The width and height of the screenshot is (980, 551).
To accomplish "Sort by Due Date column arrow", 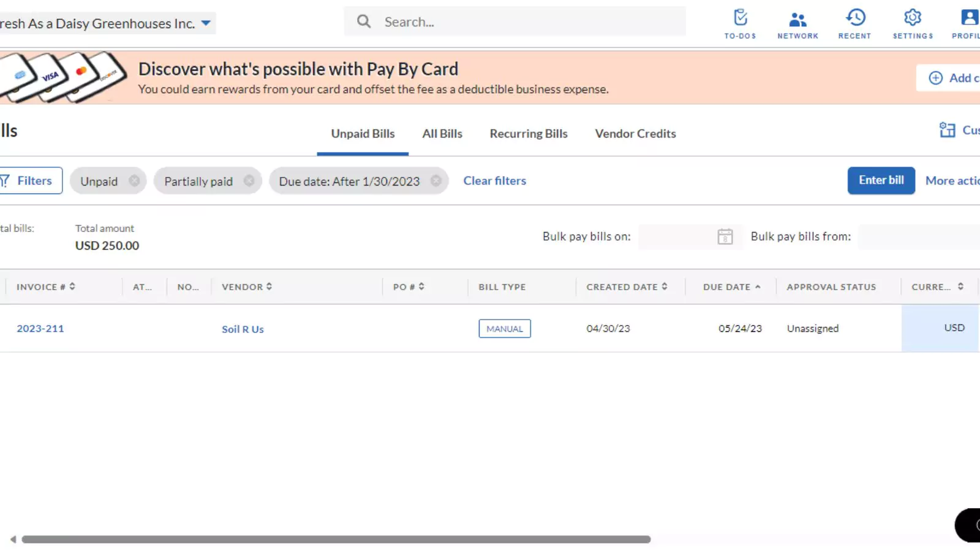I will [x=758, y=287].
